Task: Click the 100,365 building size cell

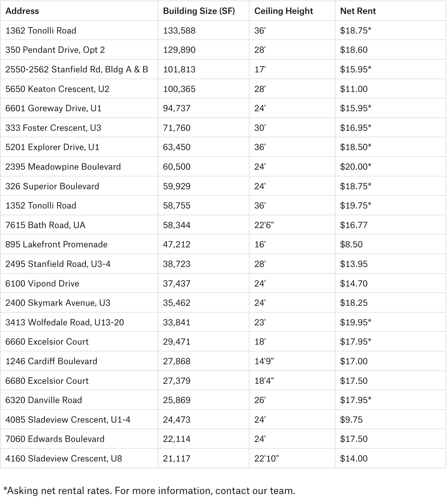Action: 179,89
